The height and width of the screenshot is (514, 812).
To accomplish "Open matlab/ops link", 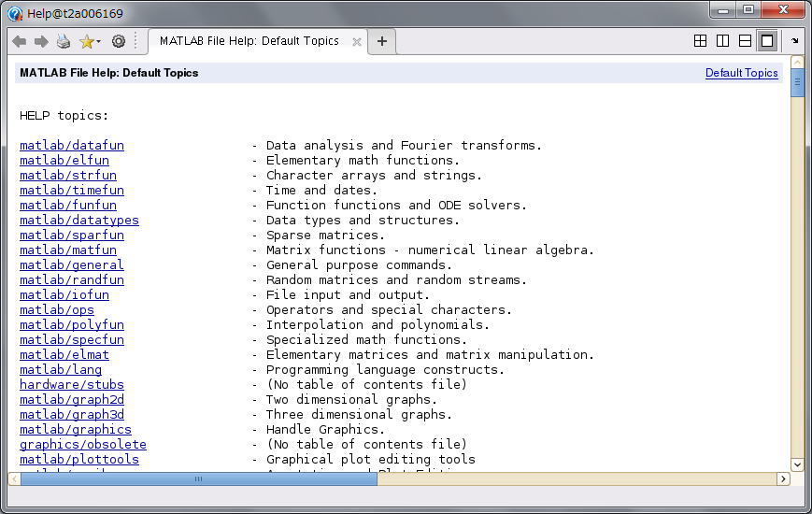I will (x=57, y=310).
